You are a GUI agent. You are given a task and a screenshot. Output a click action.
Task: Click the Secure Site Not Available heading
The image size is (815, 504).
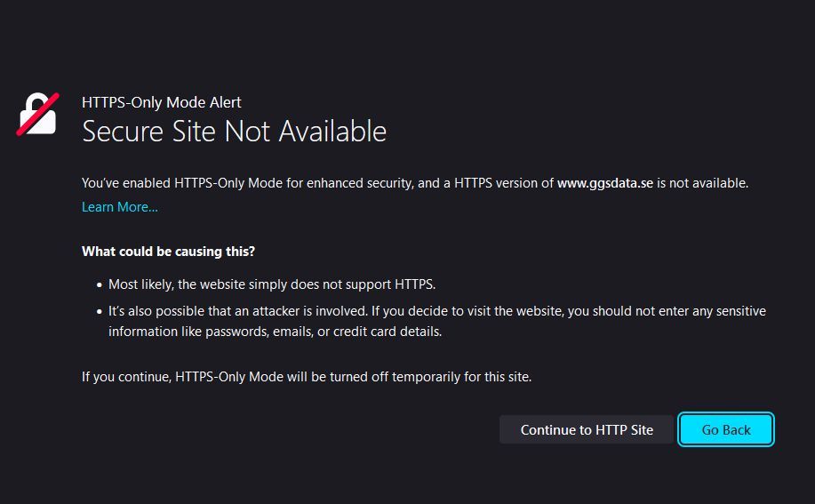234,132
